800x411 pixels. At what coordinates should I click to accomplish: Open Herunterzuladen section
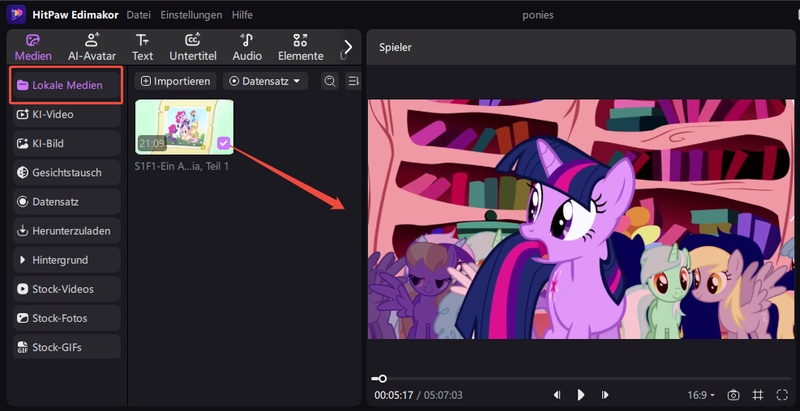[x=66, y=230]
